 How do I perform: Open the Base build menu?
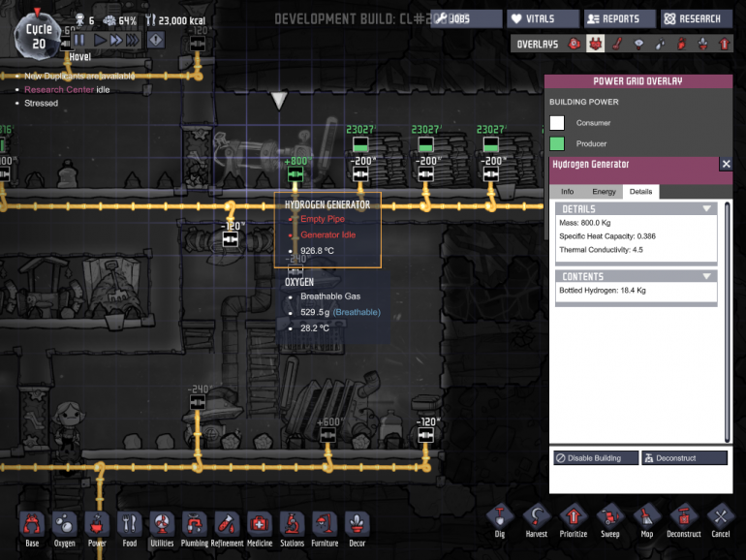(32, 529)
